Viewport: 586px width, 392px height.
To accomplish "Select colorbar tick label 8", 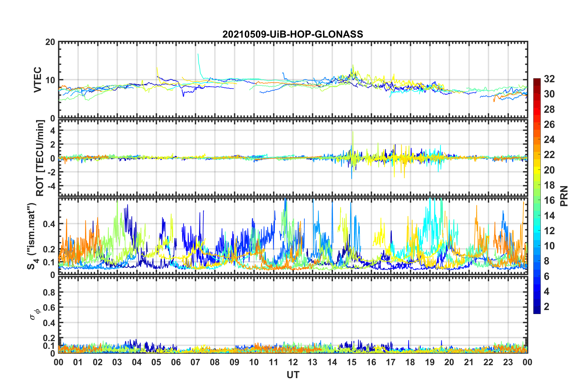I will (x=547, y=261).
